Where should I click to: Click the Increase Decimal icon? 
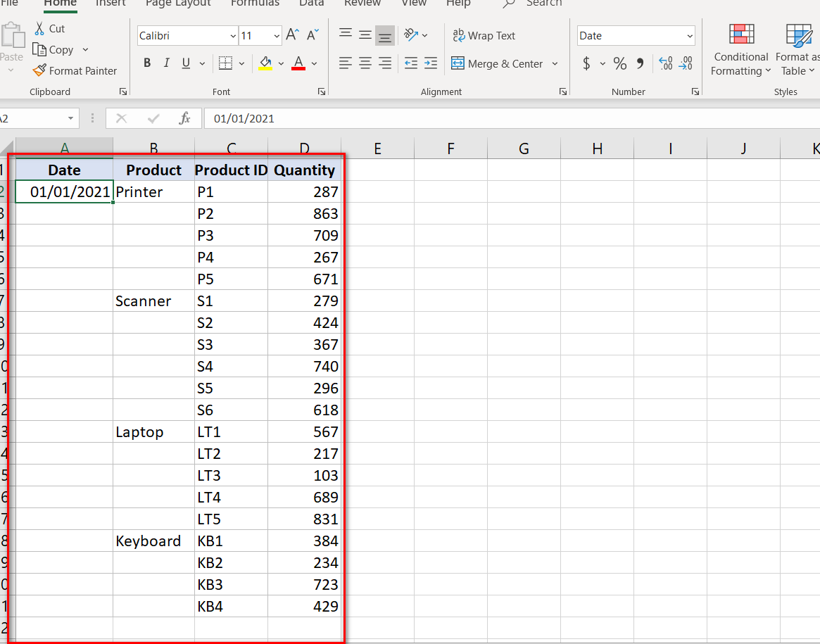665,64
